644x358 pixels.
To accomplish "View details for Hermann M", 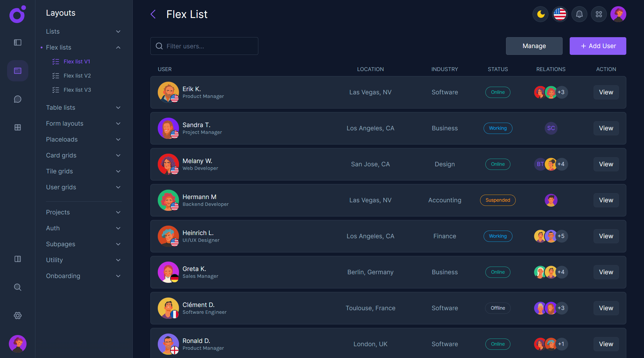I will (606, 200).
